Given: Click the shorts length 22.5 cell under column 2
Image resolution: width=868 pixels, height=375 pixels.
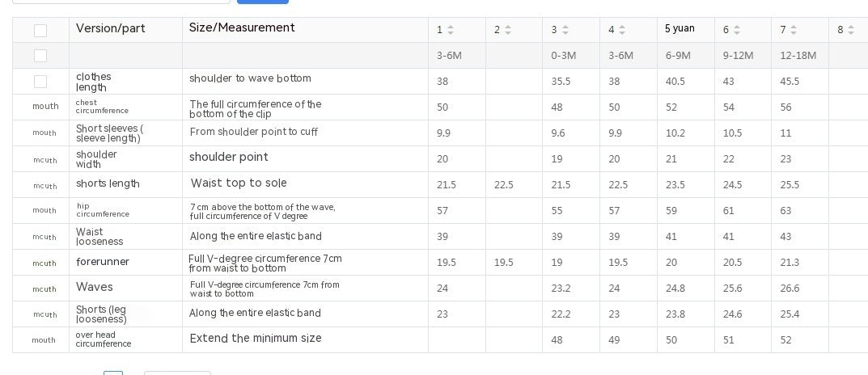Looking at the screenshot, I should 503,185.
